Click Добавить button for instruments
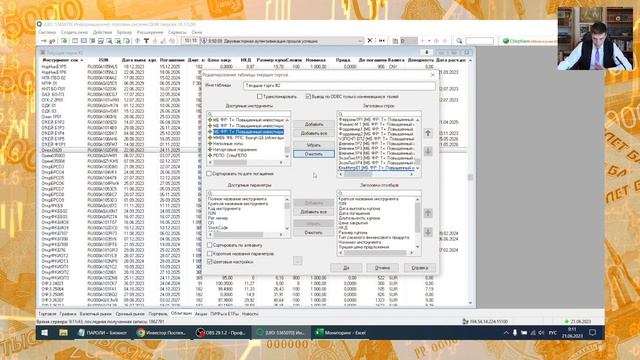The width and height of the screenshot is (640, 360). point(313,124)
